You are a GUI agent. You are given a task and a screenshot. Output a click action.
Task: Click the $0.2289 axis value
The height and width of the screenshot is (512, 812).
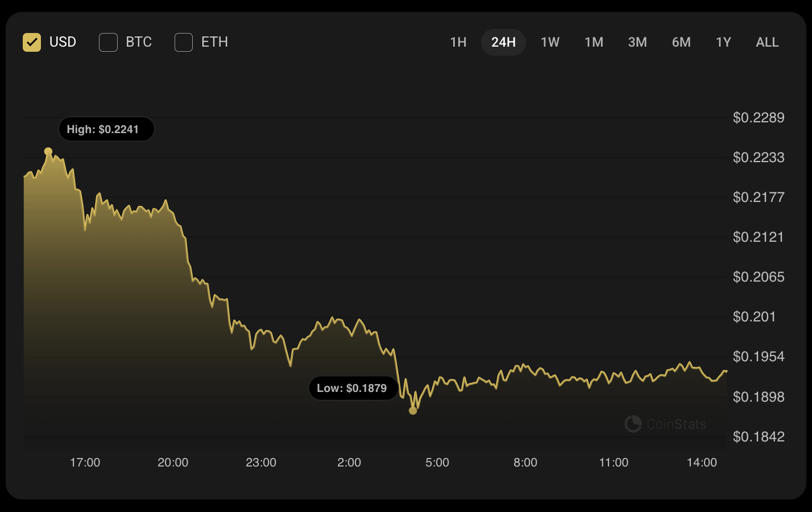coord(759,118)
